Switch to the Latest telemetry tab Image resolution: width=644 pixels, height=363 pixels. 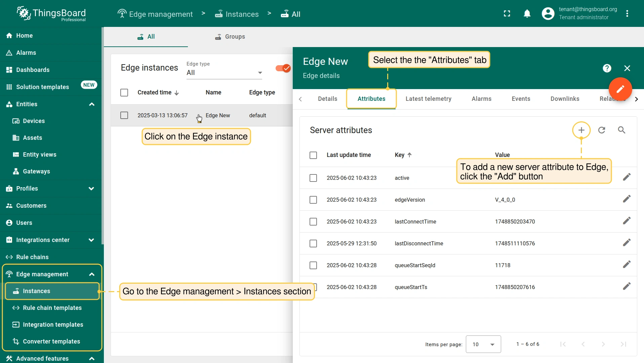pos(428,99)
